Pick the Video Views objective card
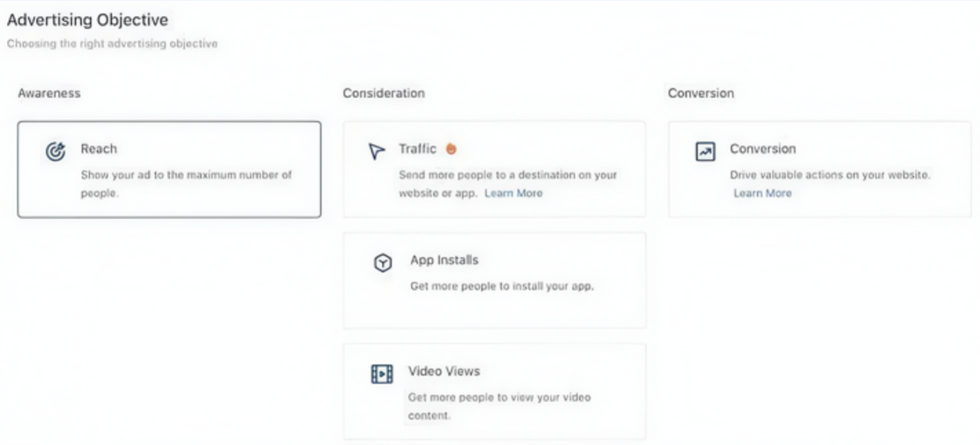 pos(495,391)
